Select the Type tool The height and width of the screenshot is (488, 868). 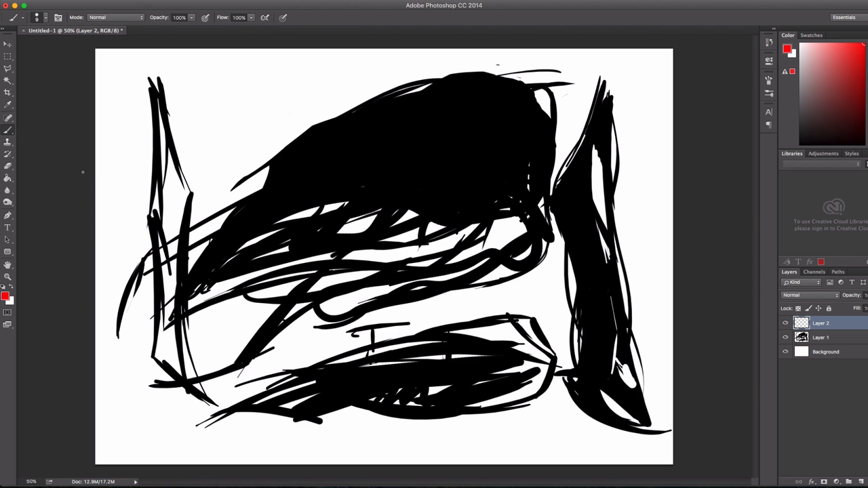pos(7,228)
